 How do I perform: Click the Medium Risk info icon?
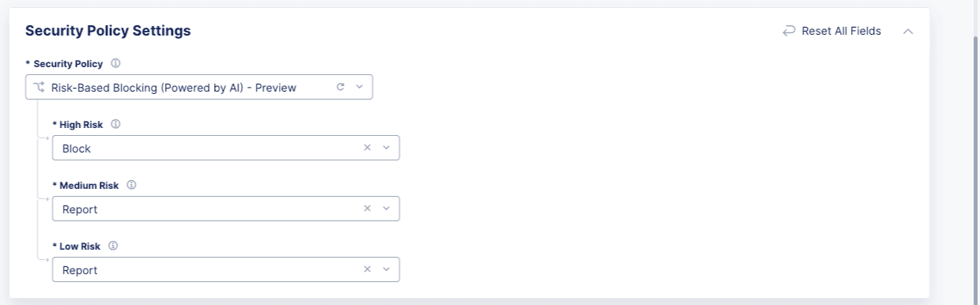131,185
